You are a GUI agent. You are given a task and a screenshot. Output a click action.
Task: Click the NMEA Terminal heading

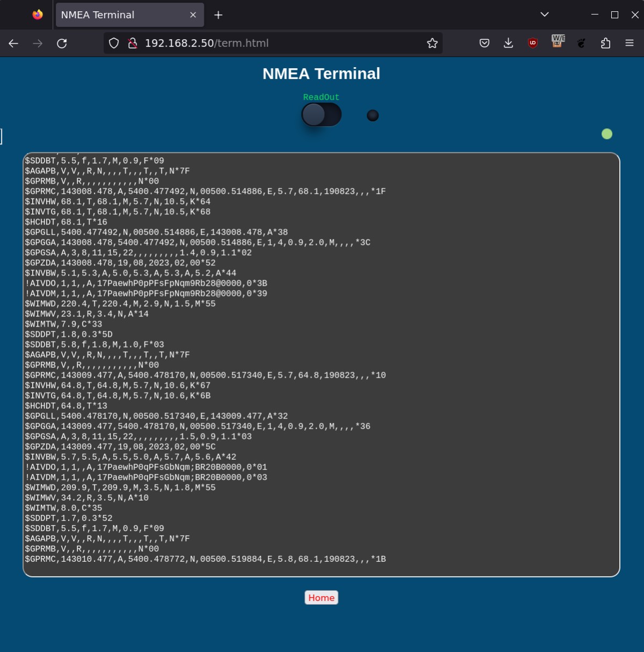tap(321, 74)
